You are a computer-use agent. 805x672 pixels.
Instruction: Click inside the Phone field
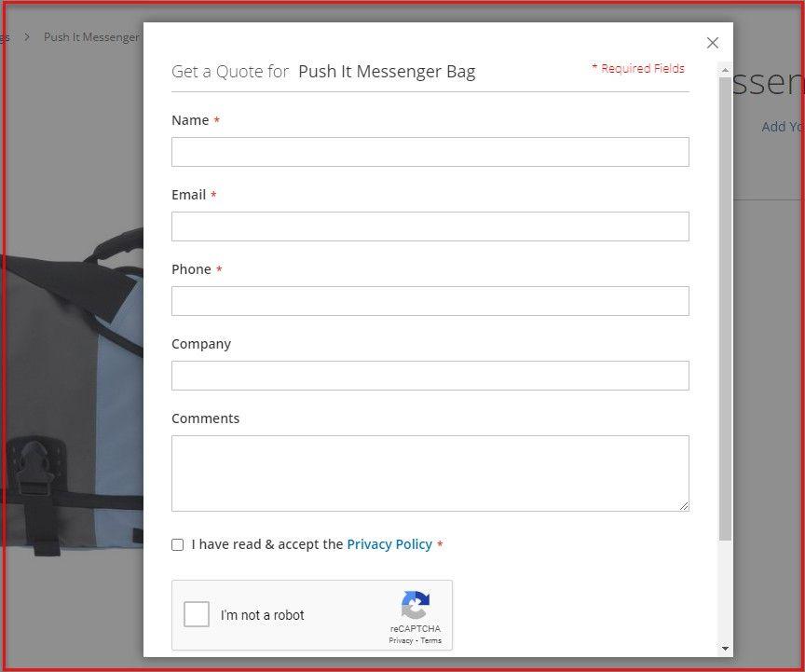(x=430, y=301)
